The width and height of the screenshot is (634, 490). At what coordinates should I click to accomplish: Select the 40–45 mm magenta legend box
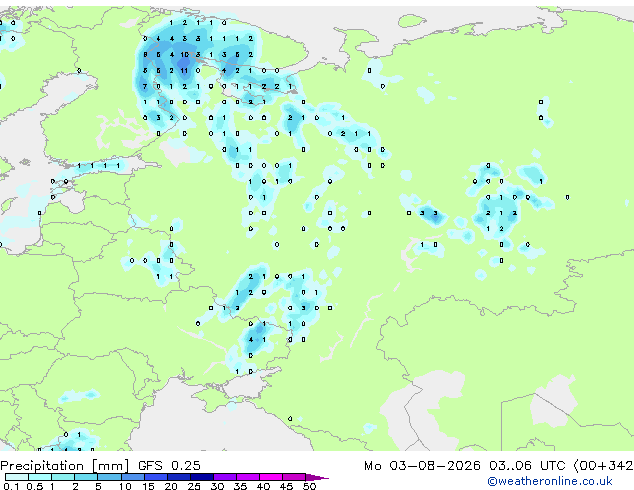272,477
